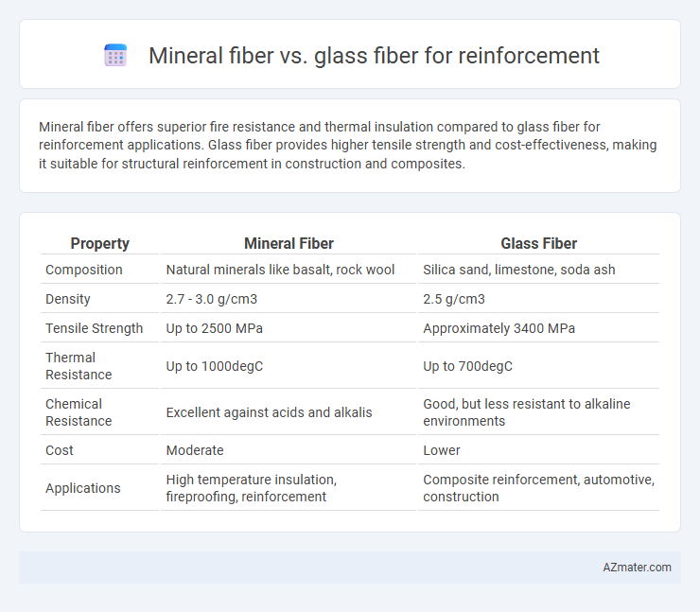Viewport: 700px width, 612px height.
Task: Click the 'Density' row label
Action: point(68,299)
